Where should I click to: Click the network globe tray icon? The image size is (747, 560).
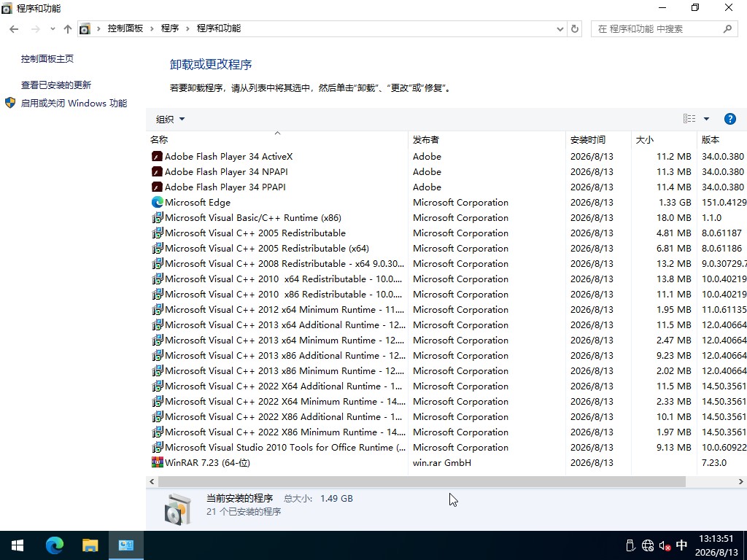648,545
